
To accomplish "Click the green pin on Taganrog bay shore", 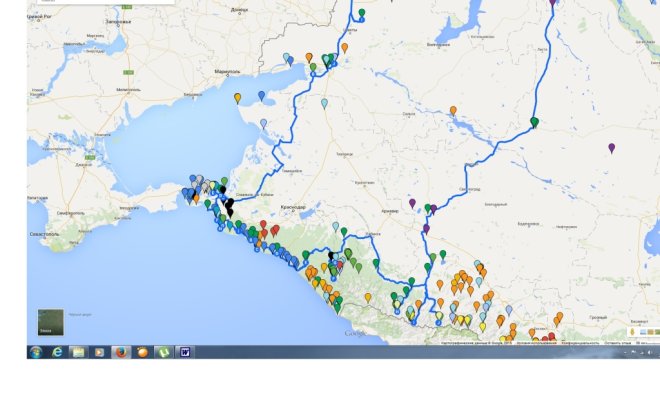I will tap(313, 68).
